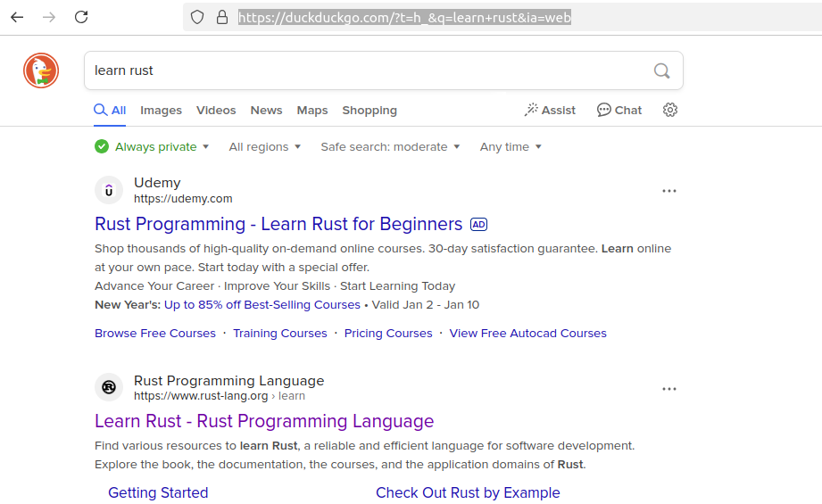The width and height of the screenshot is (822, 504).
Task: Click the Rust language favicon
Action: pyautogui.click(x=109, y=387)
